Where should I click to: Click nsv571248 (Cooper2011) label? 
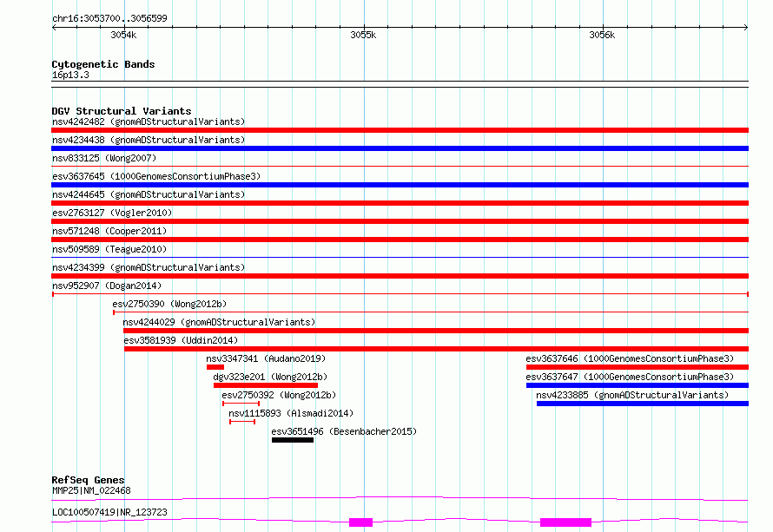tap(109, 231)
